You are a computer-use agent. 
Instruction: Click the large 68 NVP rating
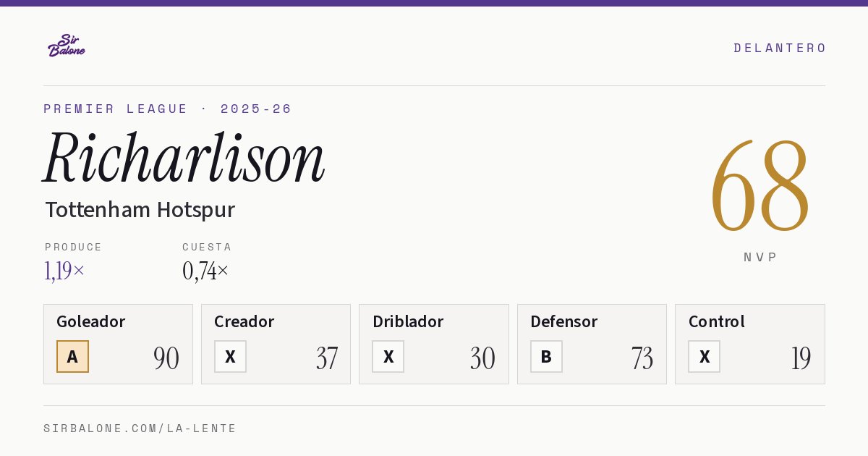[759, 185]
